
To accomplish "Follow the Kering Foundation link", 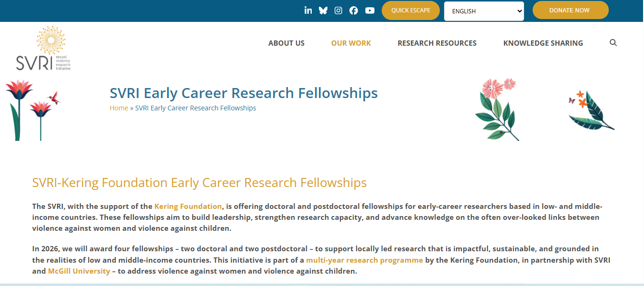I will [x=188, y=206].
